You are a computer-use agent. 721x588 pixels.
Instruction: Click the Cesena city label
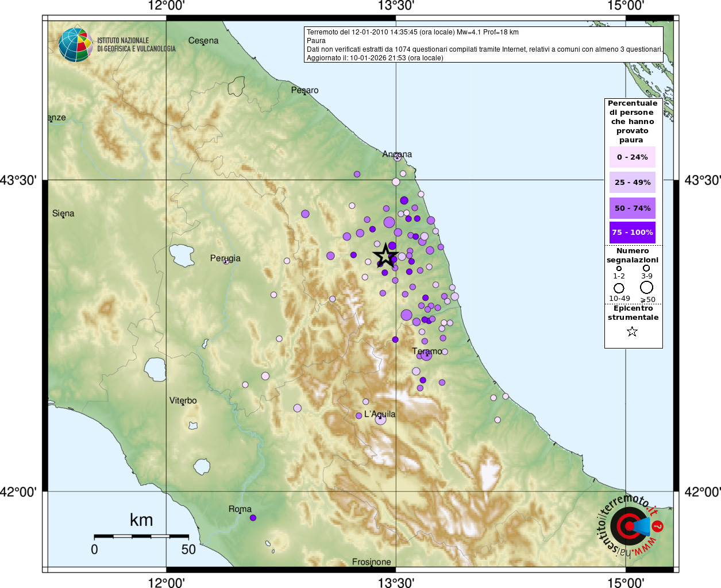pyautogui.click(x=203, y=41)
